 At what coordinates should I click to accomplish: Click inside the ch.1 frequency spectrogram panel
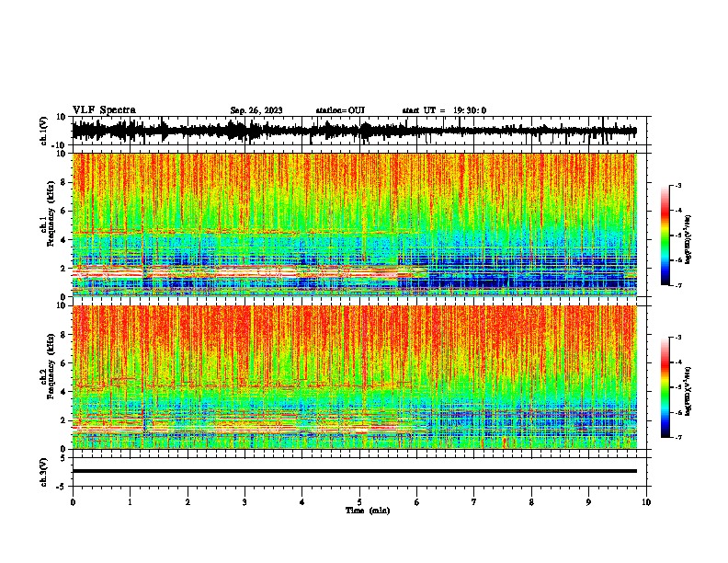click(x=354, y=224)
